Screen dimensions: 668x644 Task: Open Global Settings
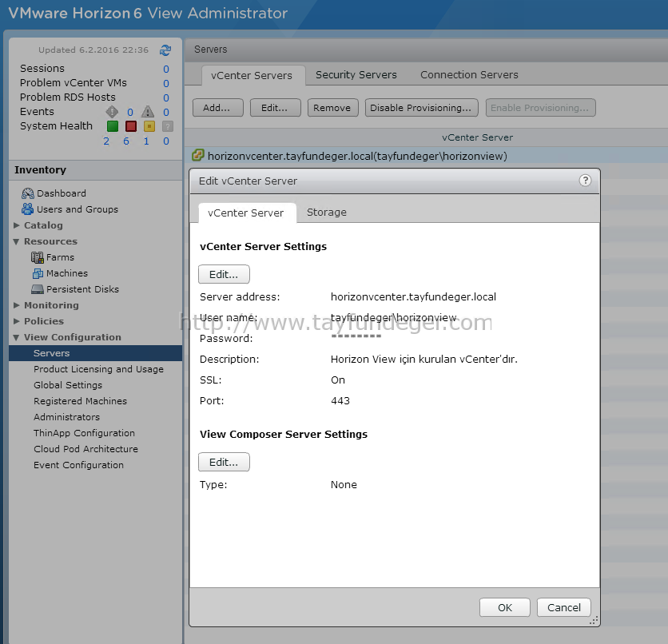click(68, 385)
